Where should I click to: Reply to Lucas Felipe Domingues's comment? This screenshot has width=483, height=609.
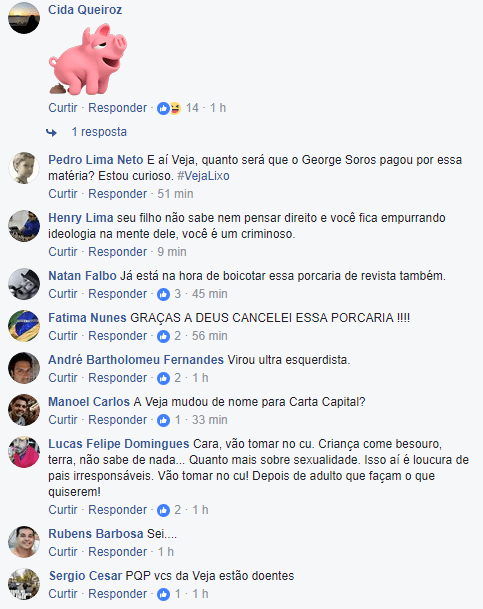pyautogui.click(x=118, y=510)
